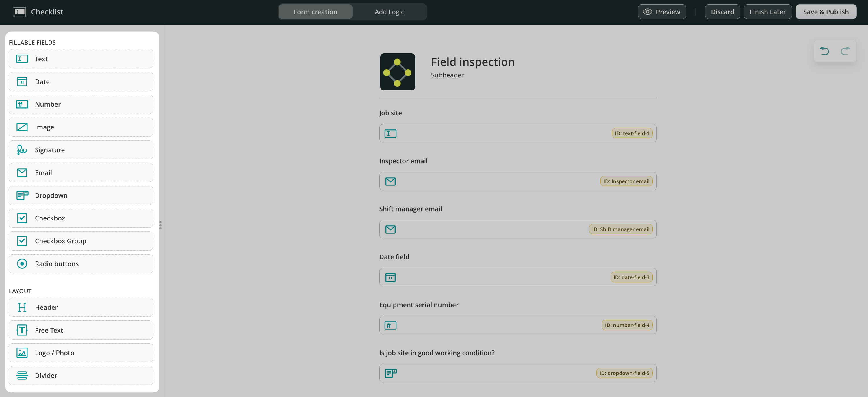
Task: Add a Dropdown field from sidebar
Action: (x=81, y=196)
